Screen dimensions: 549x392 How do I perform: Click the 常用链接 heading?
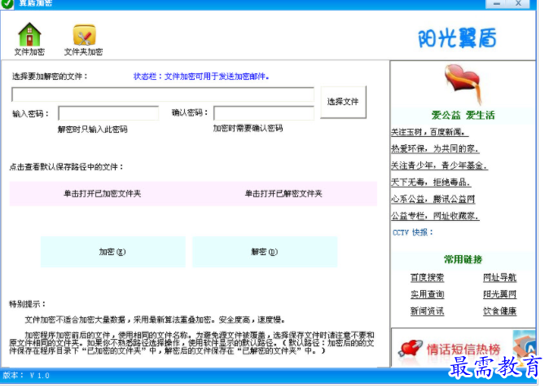(x=463, y=260)
